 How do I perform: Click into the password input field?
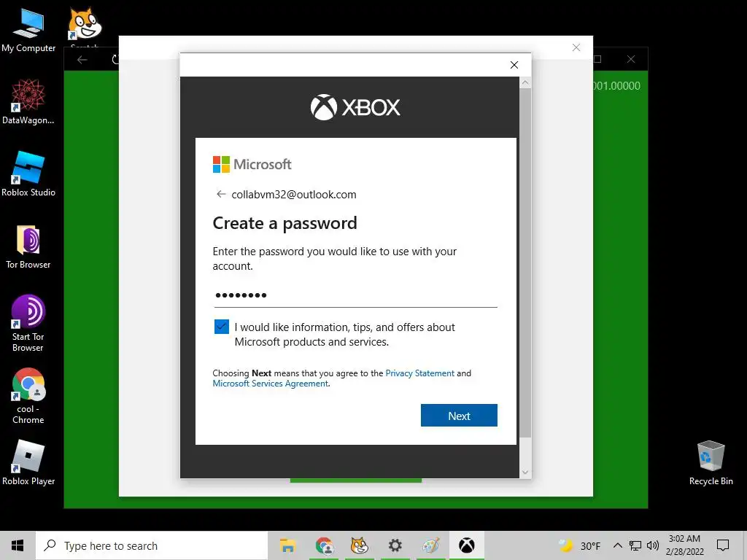coord(355,295)
